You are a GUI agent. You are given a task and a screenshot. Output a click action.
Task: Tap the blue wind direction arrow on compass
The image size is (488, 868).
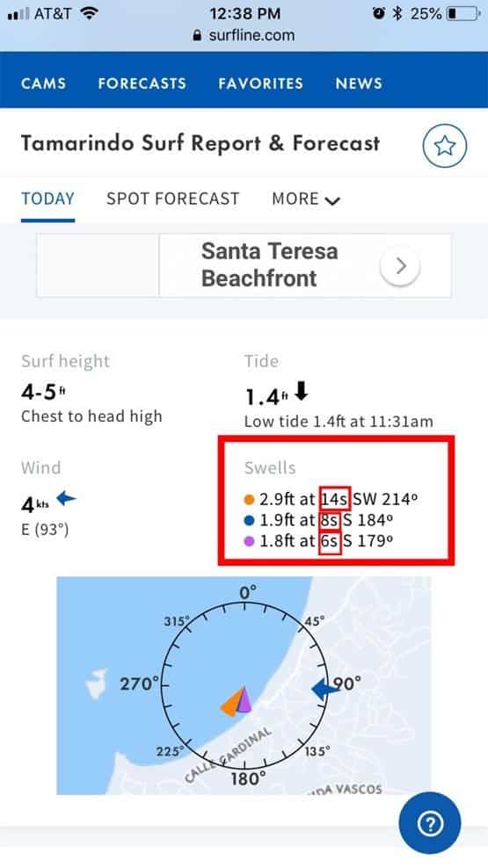click(x=325, y=691)
